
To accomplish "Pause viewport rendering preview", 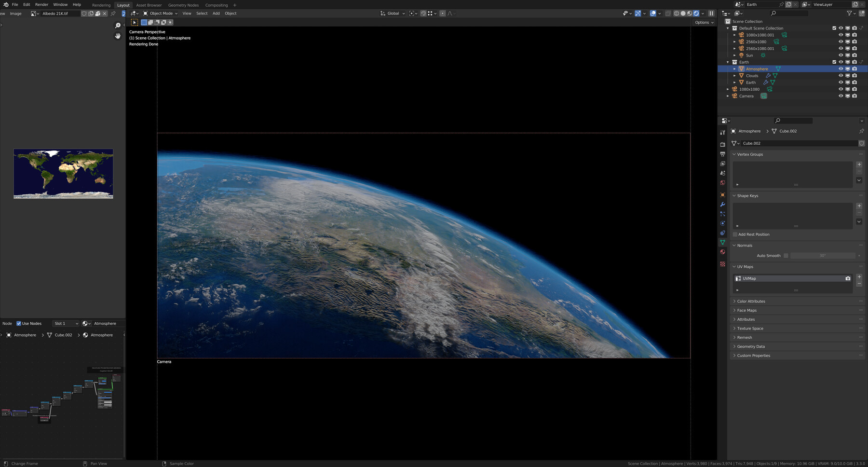I will 711,14.
